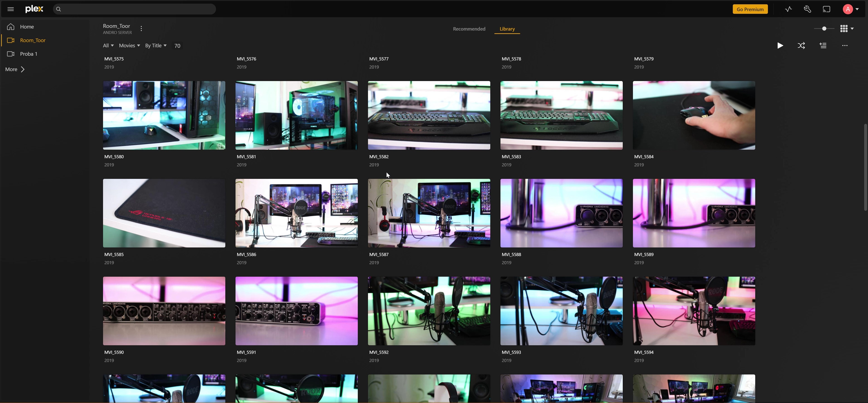Click the MVI_5578 title link

(x=511, y=59)
